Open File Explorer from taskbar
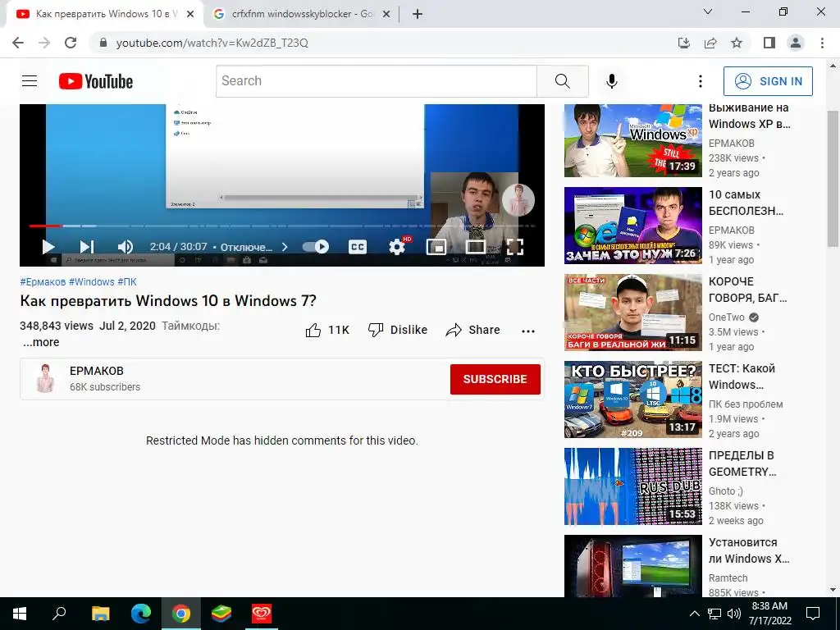The width and height of the screenshot is (840, 630). (x=100, y=614)
